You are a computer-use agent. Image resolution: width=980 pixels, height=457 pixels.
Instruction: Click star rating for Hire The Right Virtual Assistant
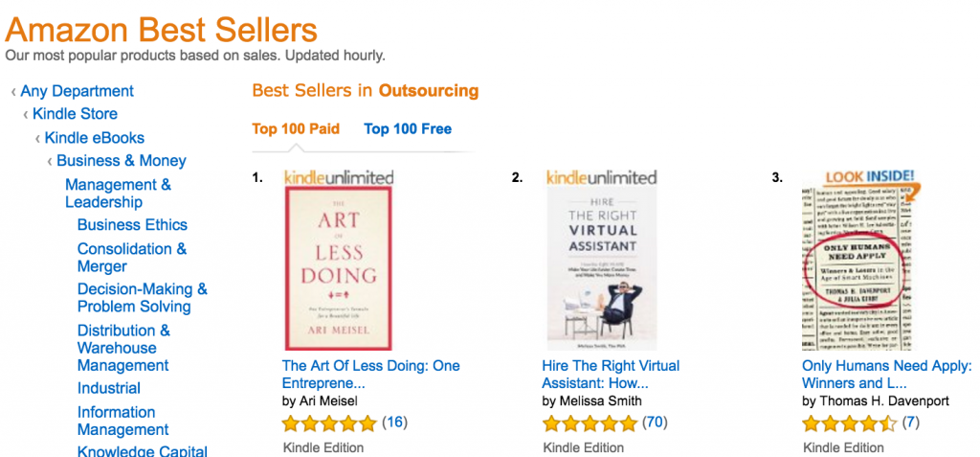(x=590, y=423)
